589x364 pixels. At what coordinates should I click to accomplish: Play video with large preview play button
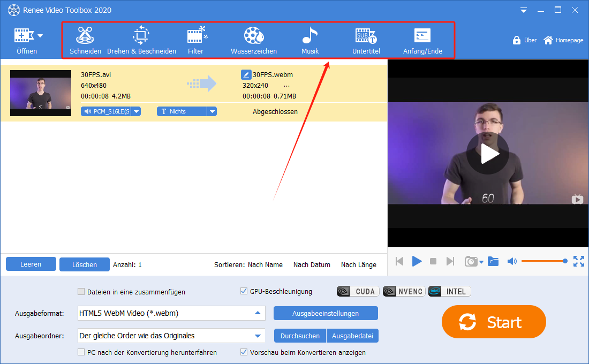tap(488, 153)
